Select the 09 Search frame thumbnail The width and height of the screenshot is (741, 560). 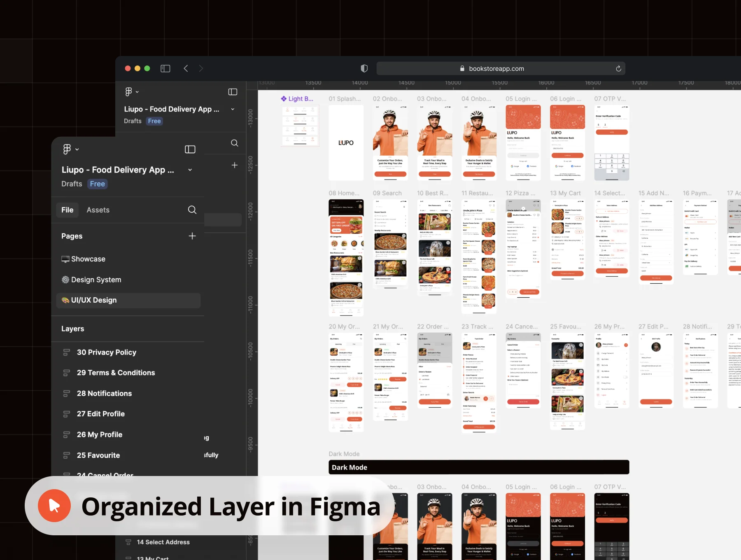390,244
